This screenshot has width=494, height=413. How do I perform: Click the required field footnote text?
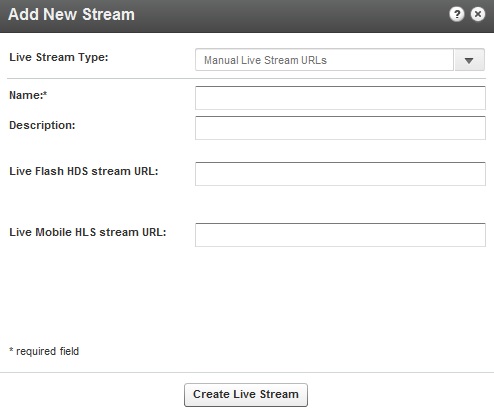[47, 351]
